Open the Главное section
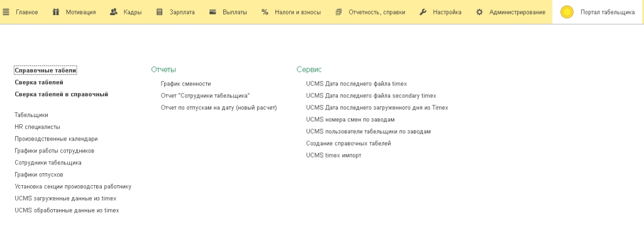The width and height of the screenshot is (644, 233). tap(26, 13)
